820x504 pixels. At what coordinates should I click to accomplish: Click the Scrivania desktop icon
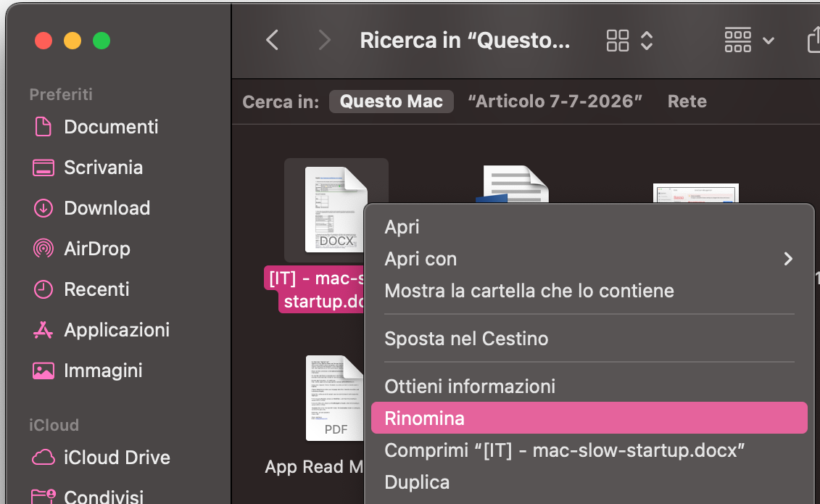tap(43, 168)
